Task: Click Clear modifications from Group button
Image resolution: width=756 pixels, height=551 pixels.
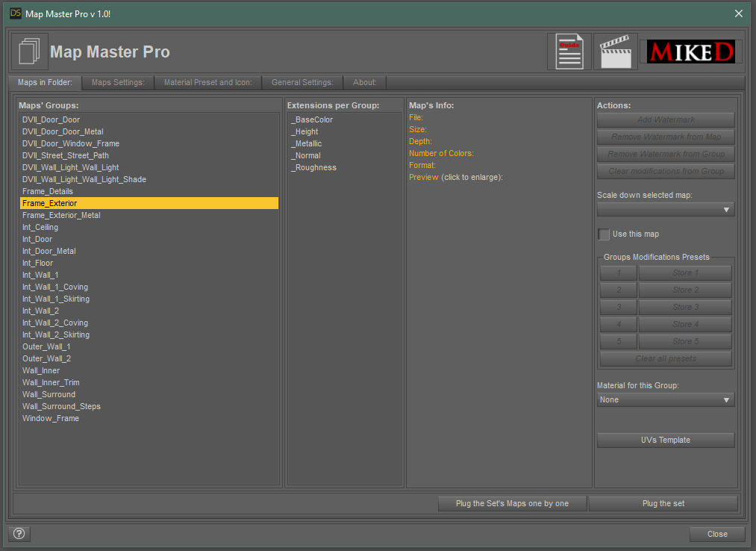Action: coord(666,171)
